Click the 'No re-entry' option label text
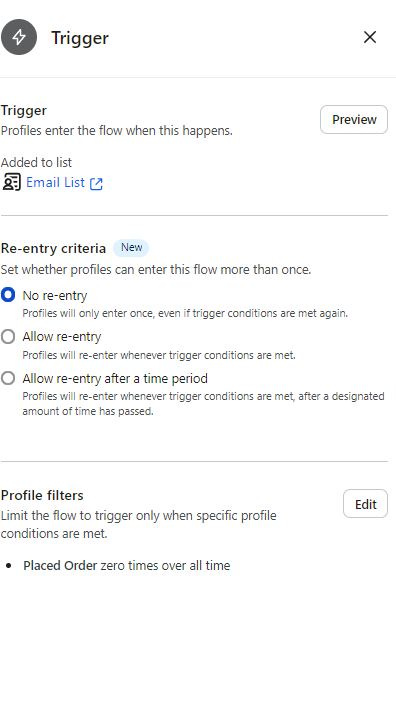Screen dimensions: 396x720 pos(55,295)
